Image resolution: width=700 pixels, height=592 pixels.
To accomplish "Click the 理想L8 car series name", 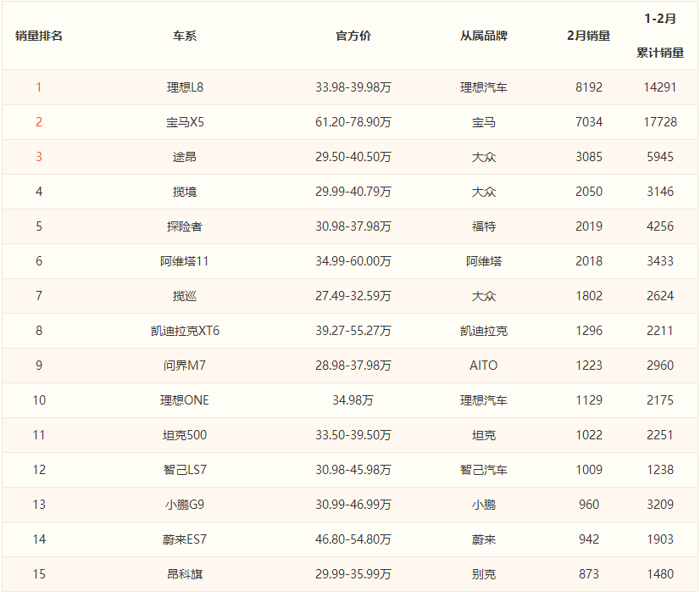I will pos(185,87).
